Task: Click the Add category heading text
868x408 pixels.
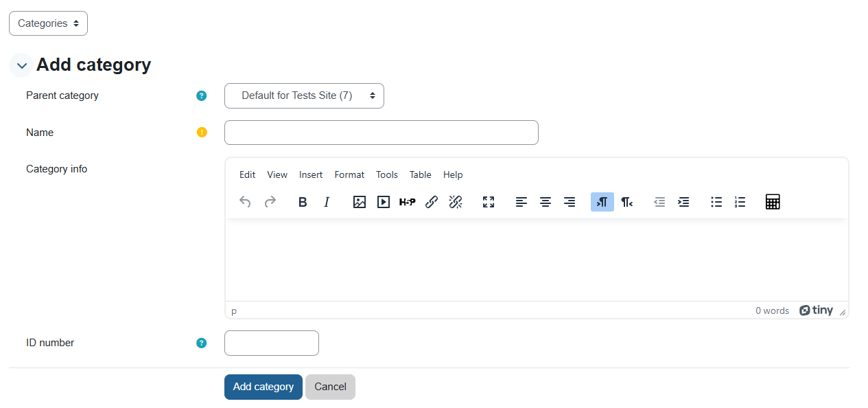Action: 93,65
